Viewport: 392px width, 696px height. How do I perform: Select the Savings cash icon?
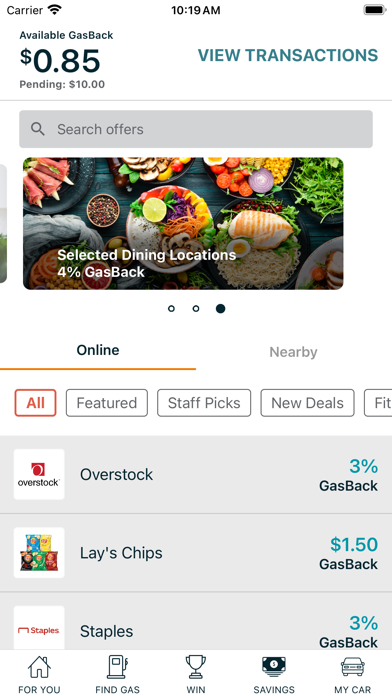click(x=274, y=667)
